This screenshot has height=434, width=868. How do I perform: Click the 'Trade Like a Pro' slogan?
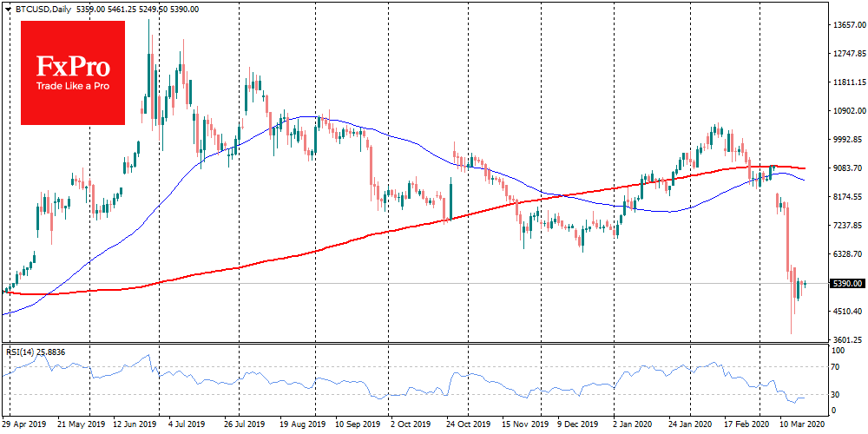pos(71,87)
